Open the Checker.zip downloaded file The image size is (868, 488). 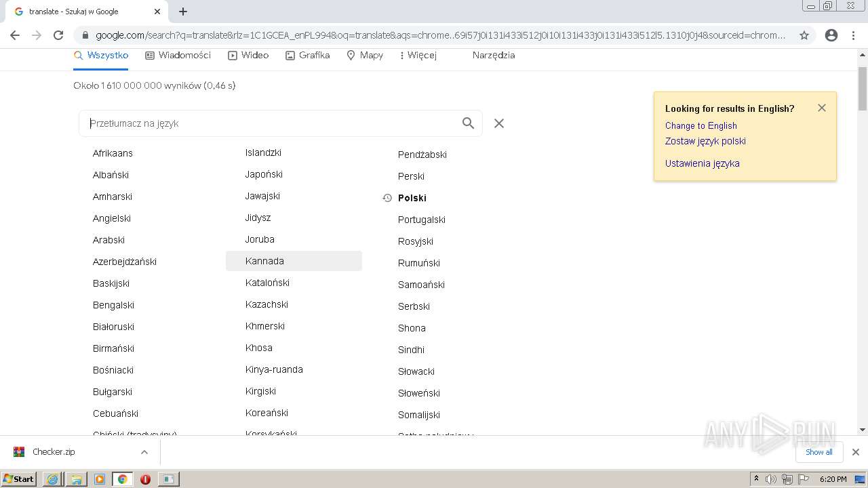[54, 452]
